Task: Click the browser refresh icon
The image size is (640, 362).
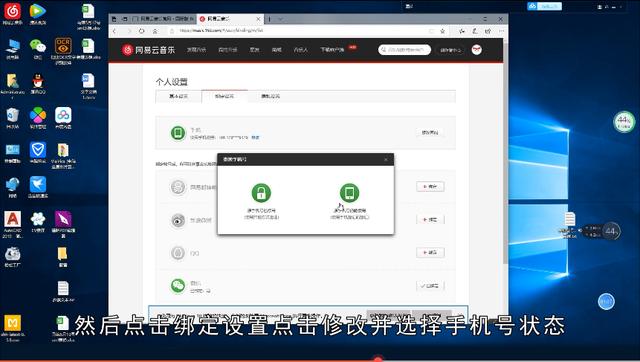Action: coord(142,31)
